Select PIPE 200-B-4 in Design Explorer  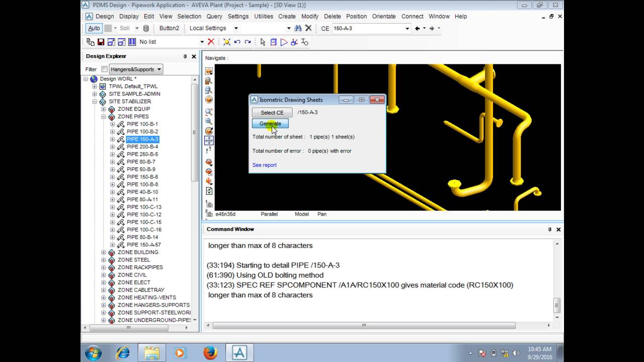pyautogui.click(x=142, y=147)
